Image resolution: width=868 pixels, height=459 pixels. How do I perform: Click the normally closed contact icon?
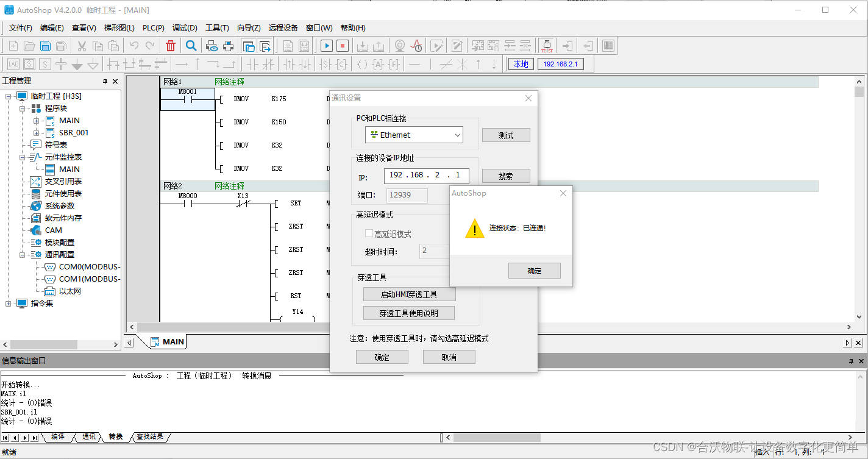(x=268, y=64)
